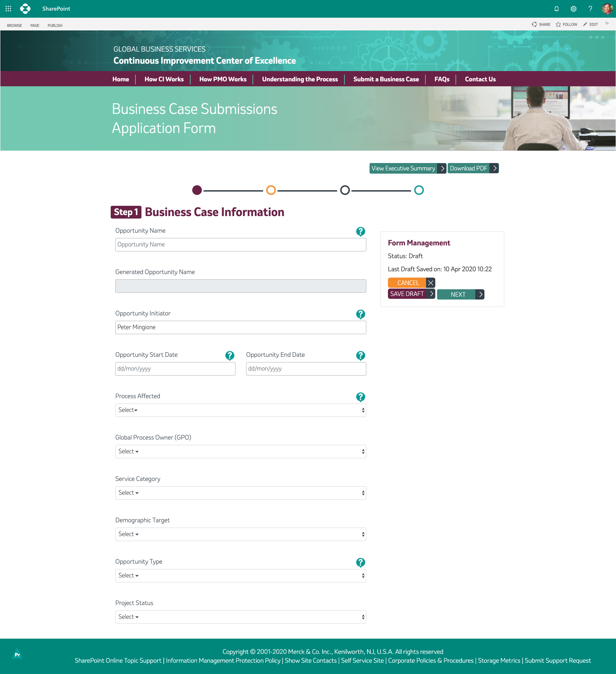Open the SharePoint app launcher grid
Screen dimensions: 616x674
(x=8, y=9)
